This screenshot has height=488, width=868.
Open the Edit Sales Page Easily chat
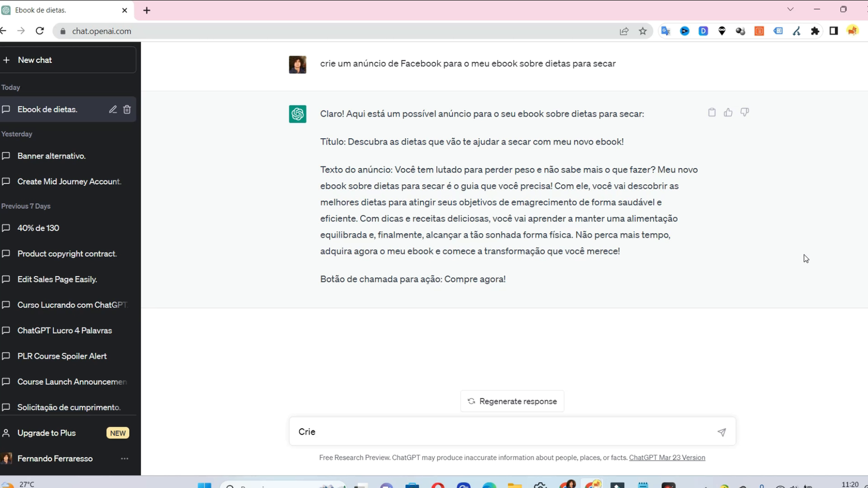pyautogui.click(x=67, y=279)
